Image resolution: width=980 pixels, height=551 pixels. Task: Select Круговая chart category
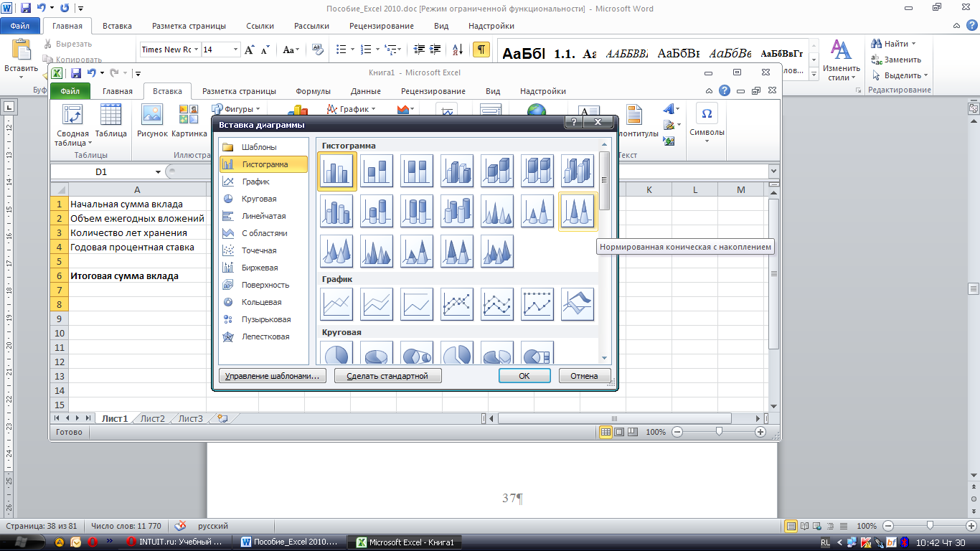click(x=263, y=199)
